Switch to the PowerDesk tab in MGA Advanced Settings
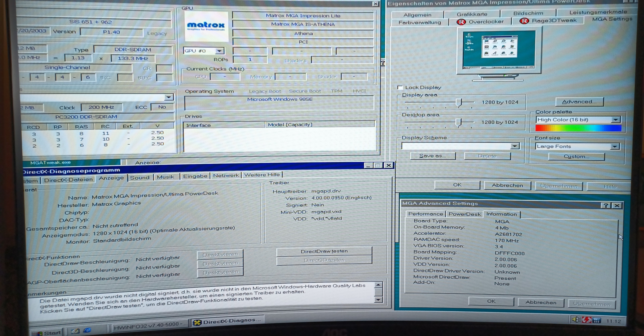The height and width of the screenshot is (336, 644). (465, 214)
